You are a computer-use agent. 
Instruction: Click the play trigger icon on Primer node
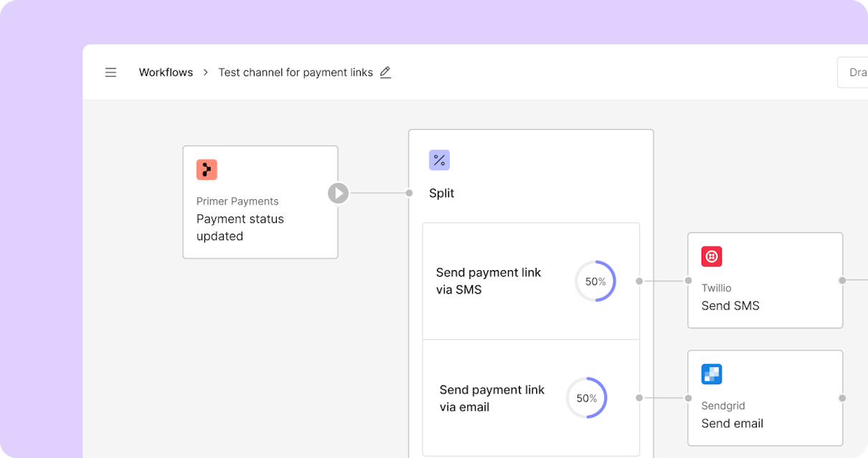pos(339,193)
